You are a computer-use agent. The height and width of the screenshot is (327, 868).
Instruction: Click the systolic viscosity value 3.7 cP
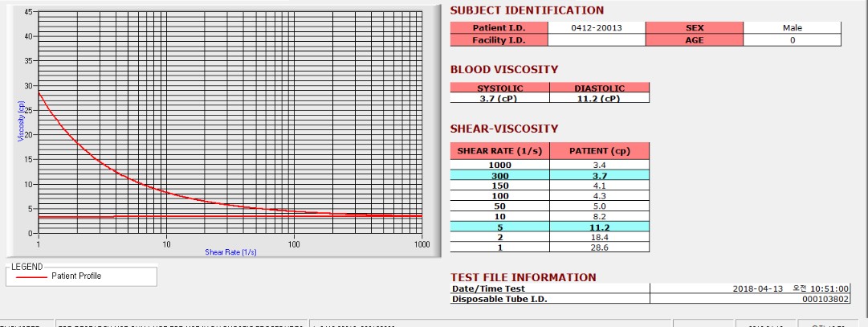pyautogui.click(x=500, y=98)
